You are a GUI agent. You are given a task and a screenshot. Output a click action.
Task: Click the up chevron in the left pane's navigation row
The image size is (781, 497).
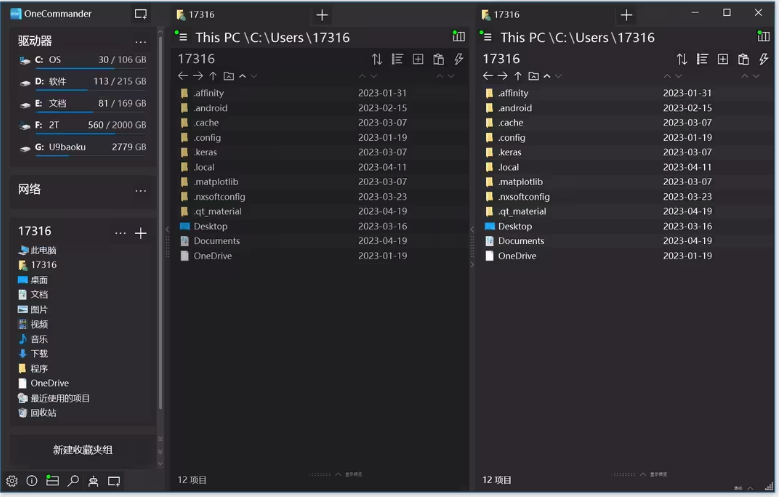[x=243, y=76]
